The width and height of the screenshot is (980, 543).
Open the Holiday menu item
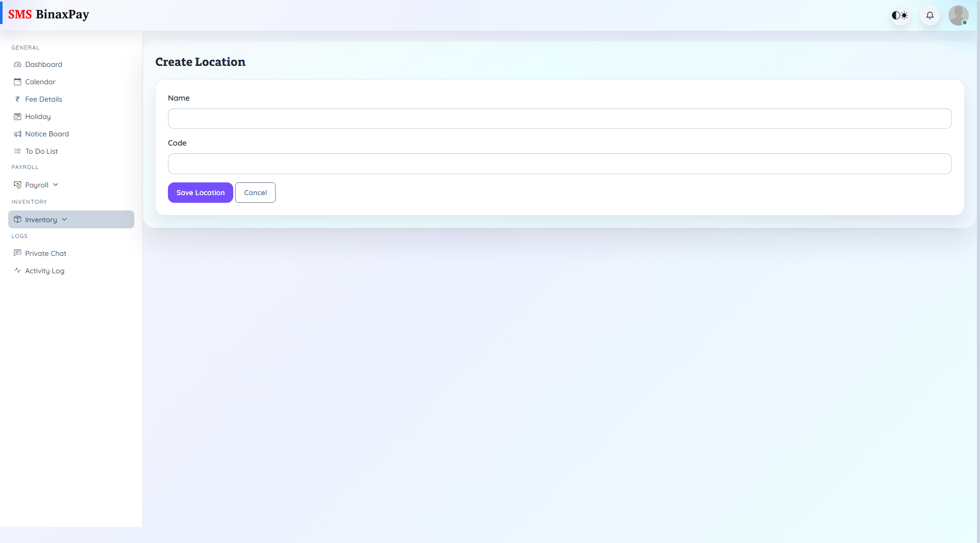(38, 116)
